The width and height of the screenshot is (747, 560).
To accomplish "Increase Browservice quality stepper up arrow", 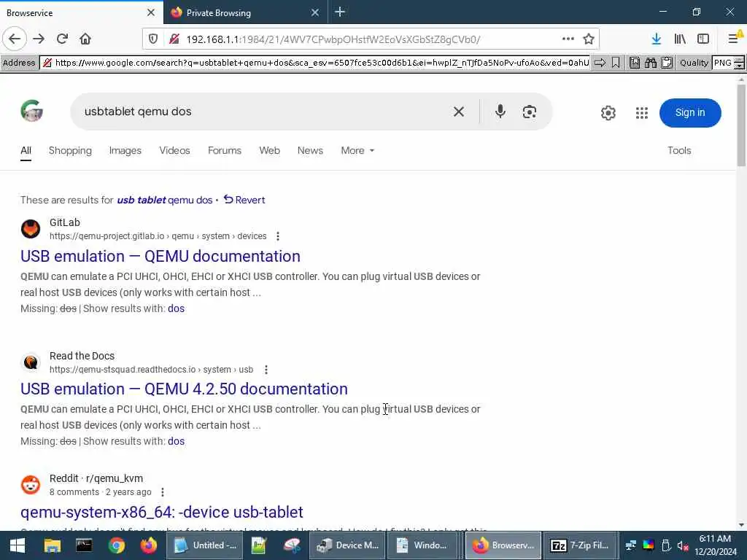I will pos(739,60).
